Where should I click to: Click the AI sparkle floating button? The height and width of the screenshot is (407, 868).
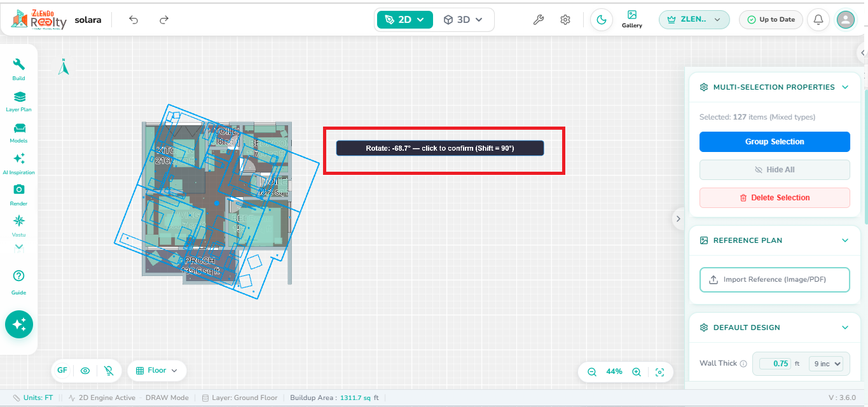(x=19, y=324)
